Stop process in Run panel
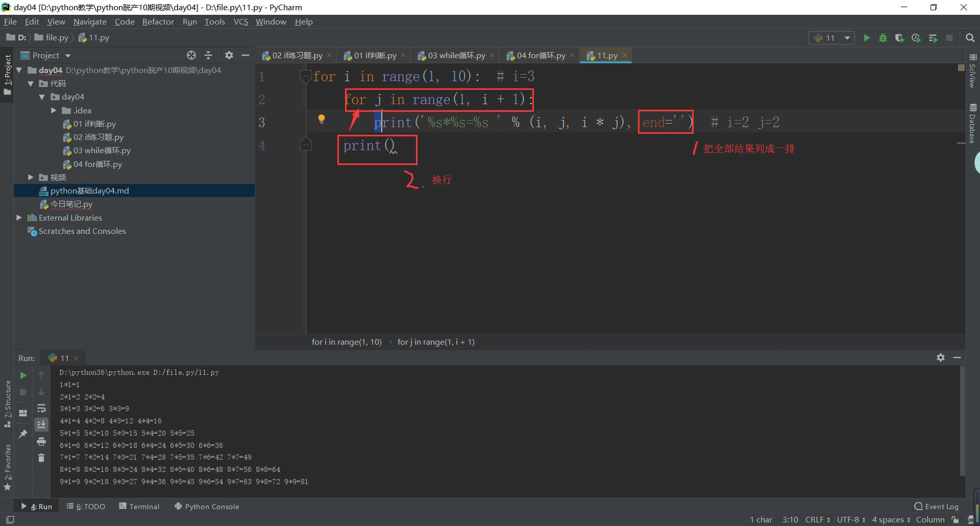980x526 pixels. 23,392
